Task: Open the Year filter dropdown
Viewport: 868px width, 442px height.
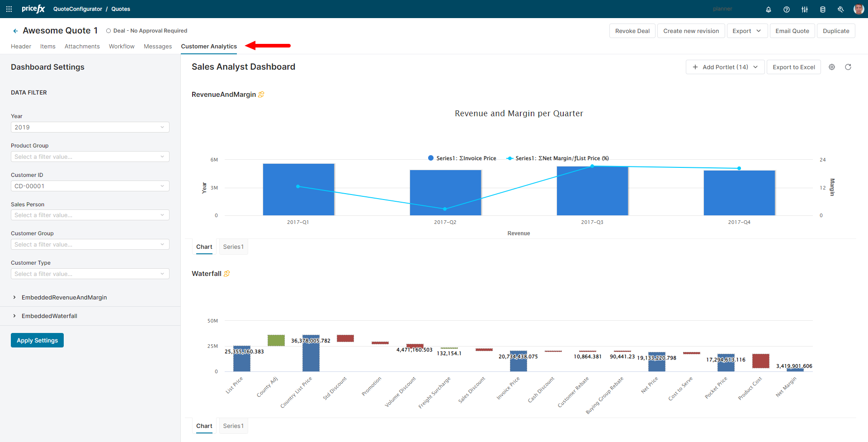Action: (x=90, y=127)
